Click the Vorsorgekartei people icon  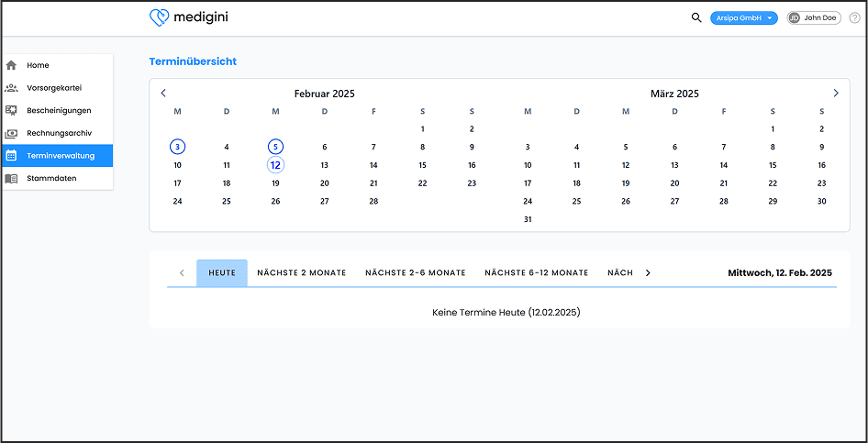click(x=11, y=88)
